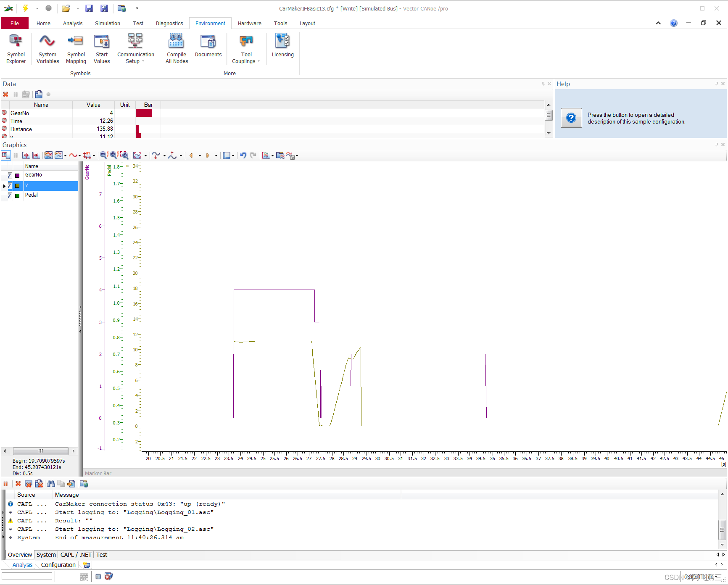
Task: Toggle v signal checkbox
Action: (x=10, y=185)
